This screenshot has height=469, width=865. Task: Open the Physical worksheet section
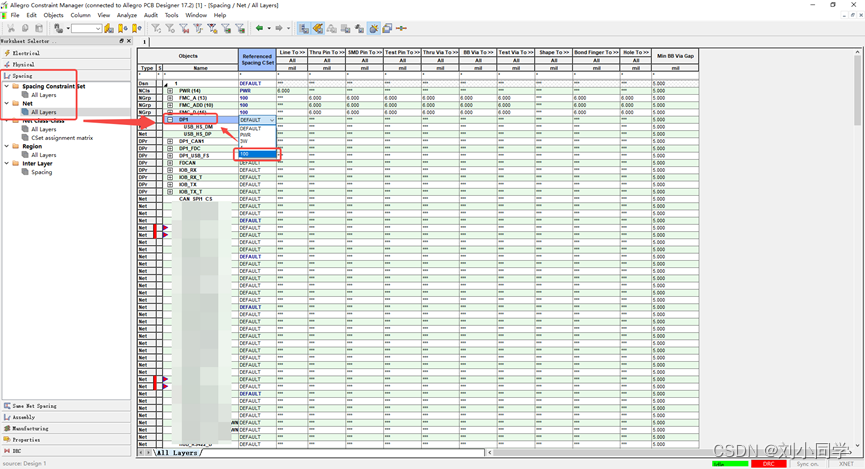point(23,64)
